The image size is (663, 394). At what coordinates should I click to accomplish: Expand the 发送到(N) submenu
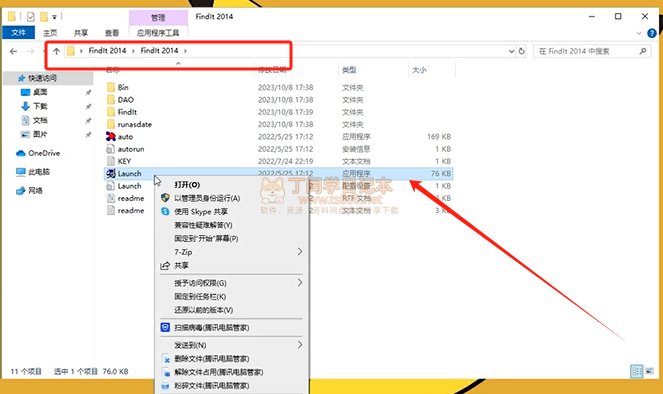232,345
